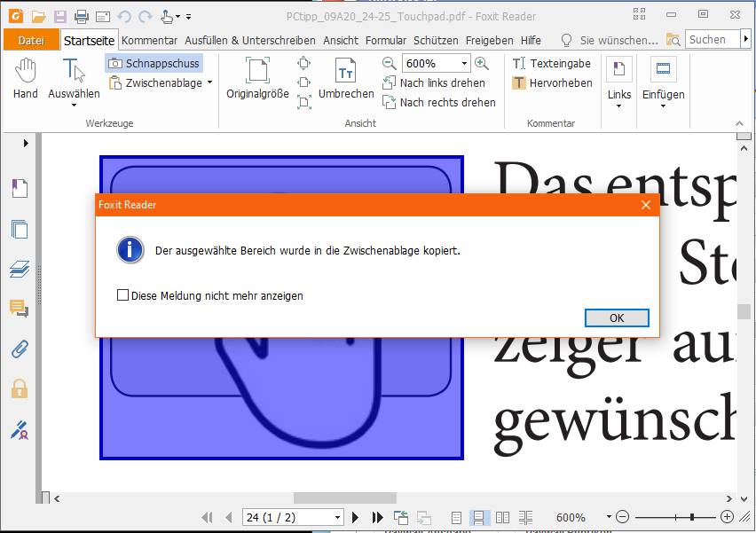The height and width of the screenshot is (533, 756).
Task: Click the Schnappschuss snapshot tool
Action: coord(154,63)
